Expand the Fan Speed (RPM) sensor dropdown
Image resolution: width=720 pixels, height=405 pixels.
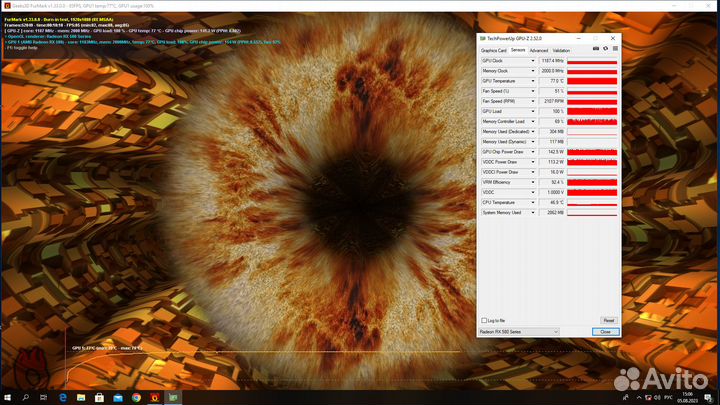point(534,101)
